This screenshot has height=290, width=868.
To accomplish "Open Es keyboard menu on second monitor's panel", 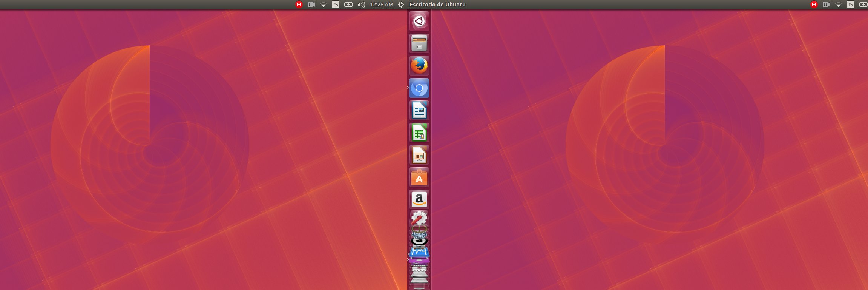I will [850, 5].
